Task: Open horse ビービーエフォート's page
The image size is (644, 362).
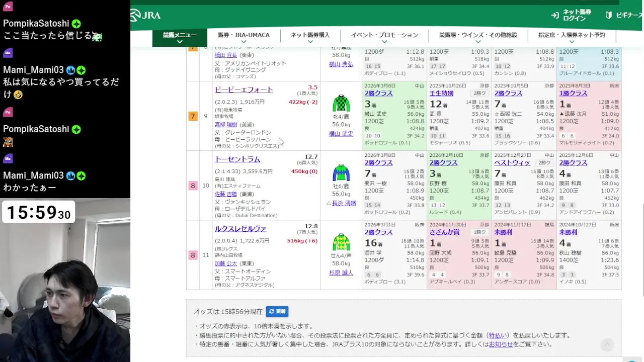Action: [244, 89]
